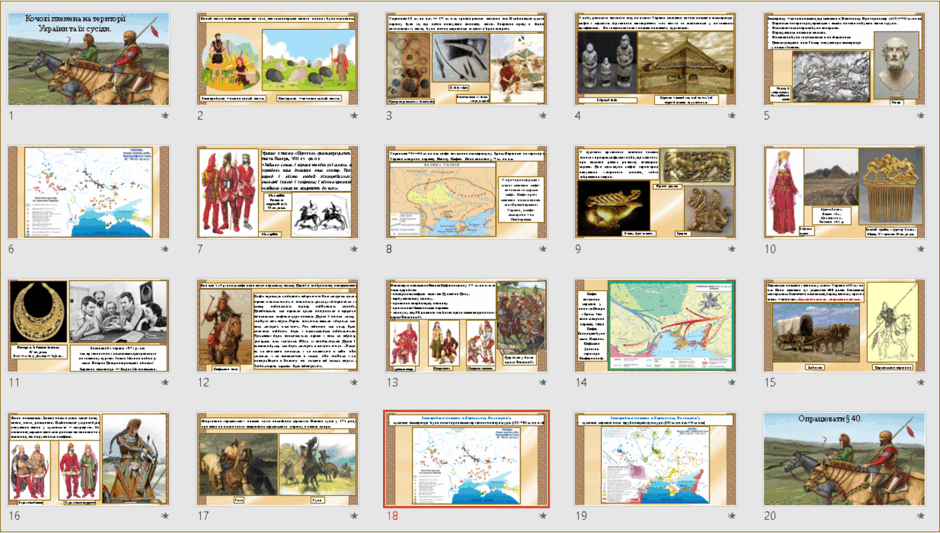
Task: Click transition star icon under slide 5
Action: [920, 116]
